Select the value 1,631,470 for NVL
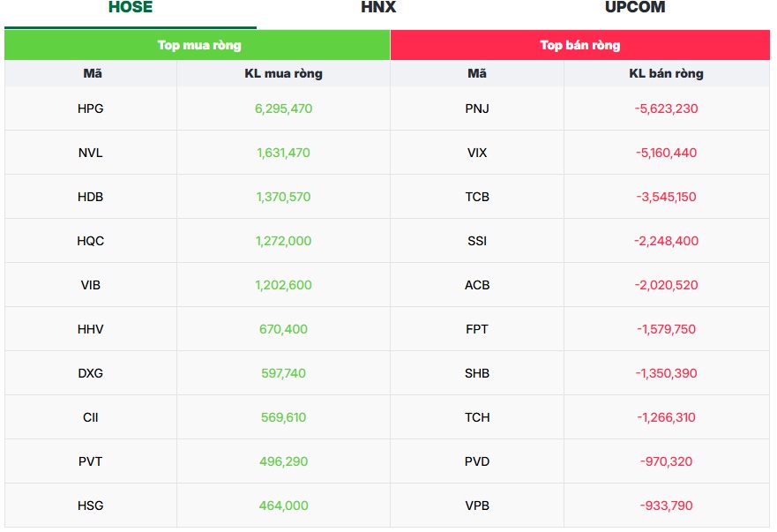Image resolution: width=777 pixels, height=532 pixels. click(283, 153)
